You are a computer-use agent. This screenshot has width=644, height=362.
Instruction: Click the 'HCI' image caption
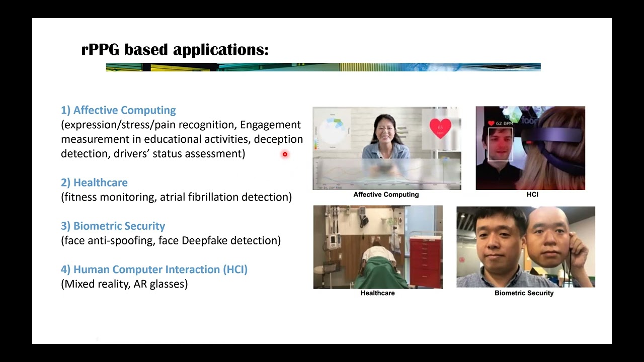tap(532, 195)
